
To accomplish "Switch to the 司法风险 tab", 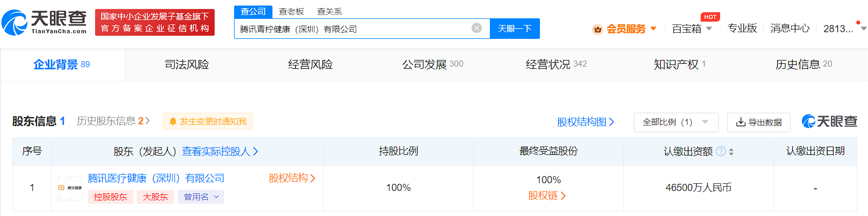I will [187, 64].
